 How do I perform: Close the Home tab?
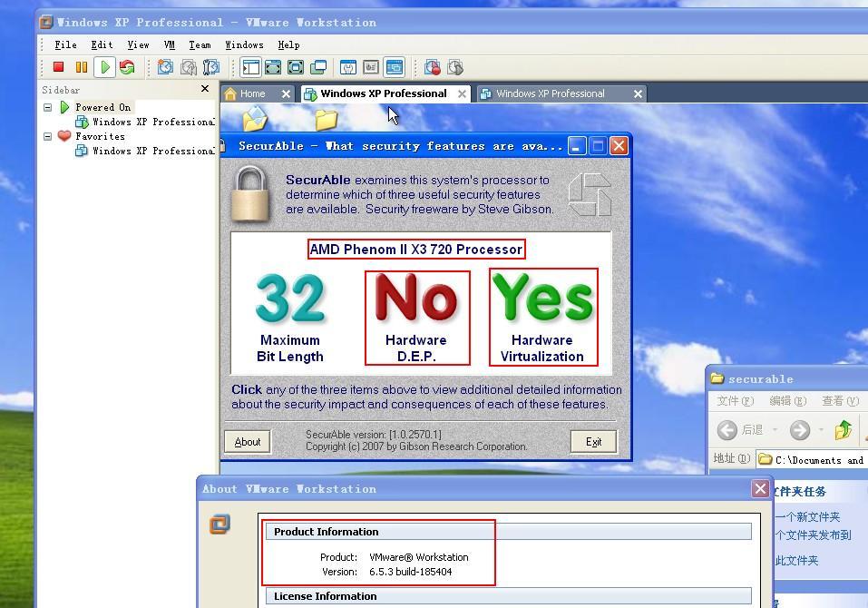[286, 94]
